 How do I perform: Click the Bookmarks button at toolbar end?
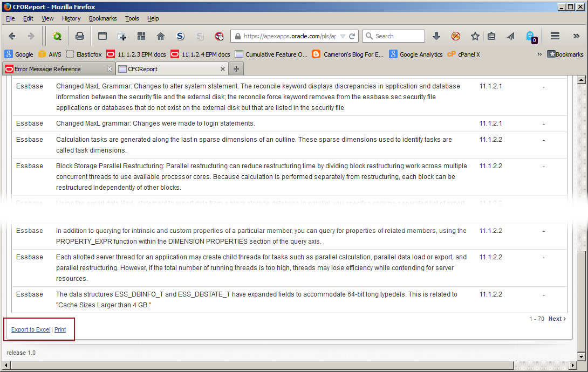pos(565,54)
